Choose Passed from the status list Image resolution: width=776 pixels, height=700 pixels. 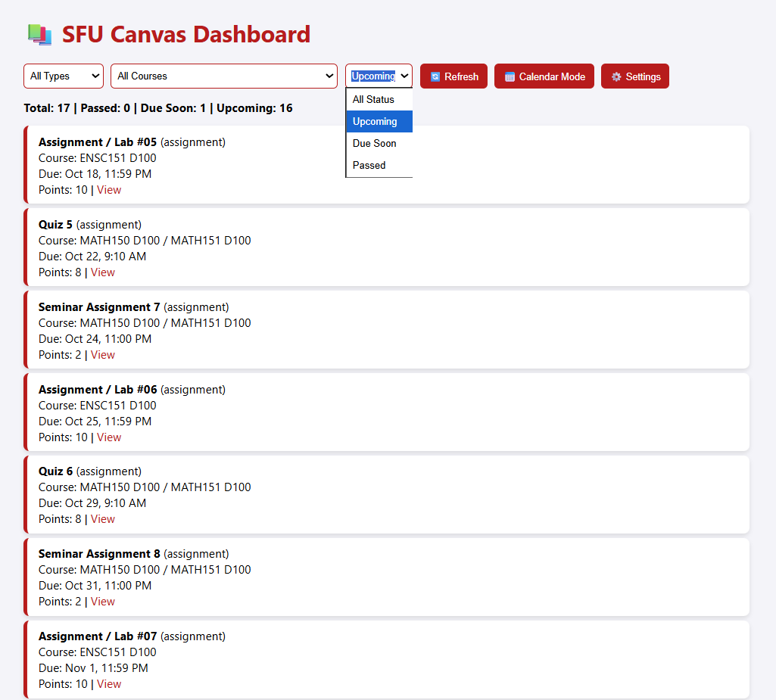(379, 165)
